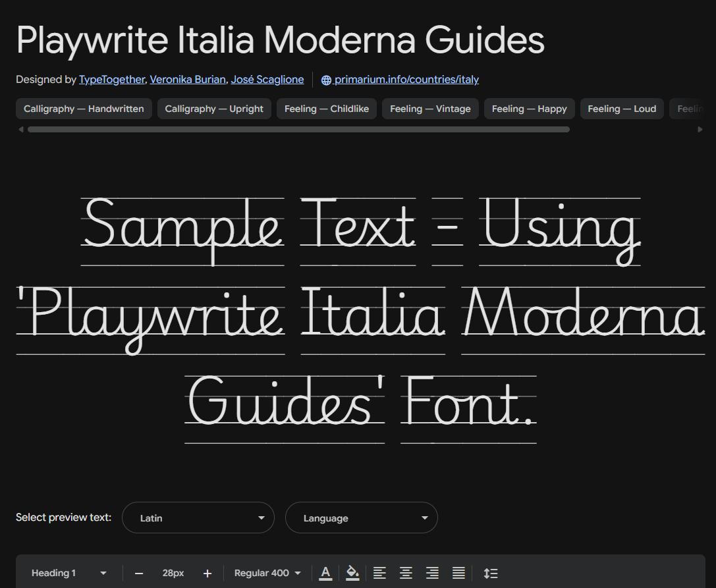Select the Feeling — Vintage tag

(430, 109)
